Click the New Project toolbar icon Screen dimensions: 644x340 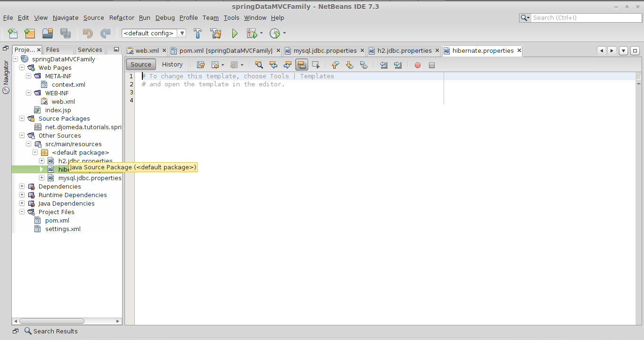click(x=30, y=33)
